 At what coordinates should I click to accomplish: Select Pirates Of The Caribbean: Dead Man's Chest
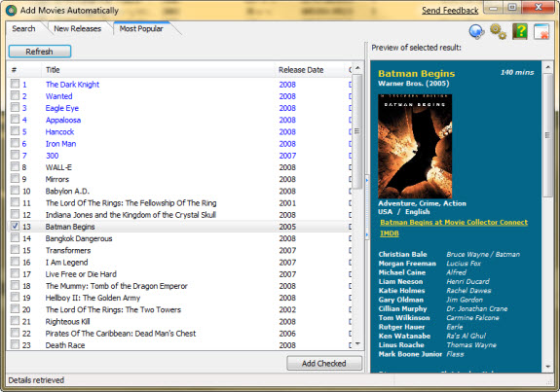point(121,333)
